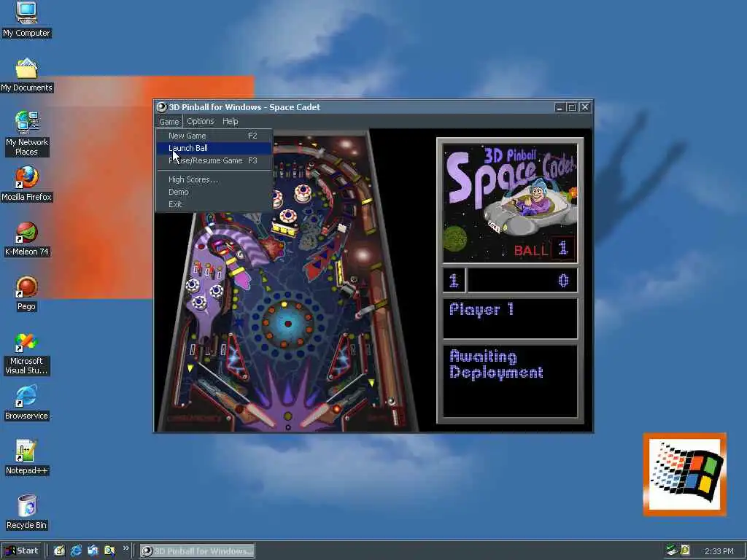
Task: Click the blue circular center target
Action: coord(287,324)
